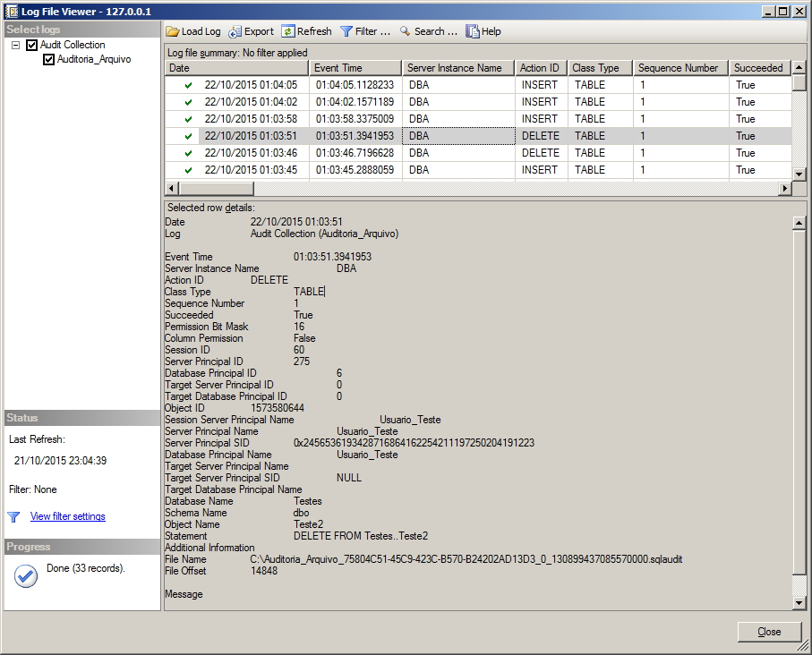The height and width of the screenshot is (655, 812).
Task: Click the Done status checkmark icon in Progress panel
Action: click(x=25, y=576)
